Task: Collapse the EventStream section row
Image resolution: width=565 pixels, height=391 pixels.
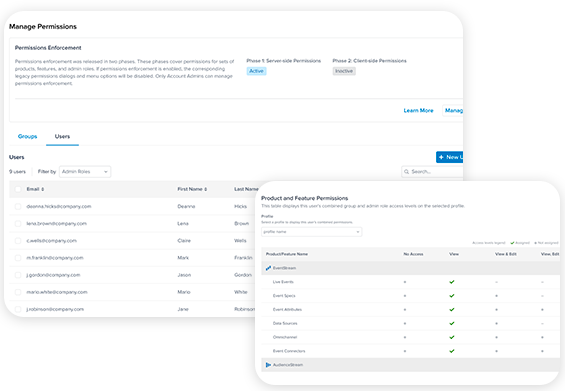Action: 410,268
